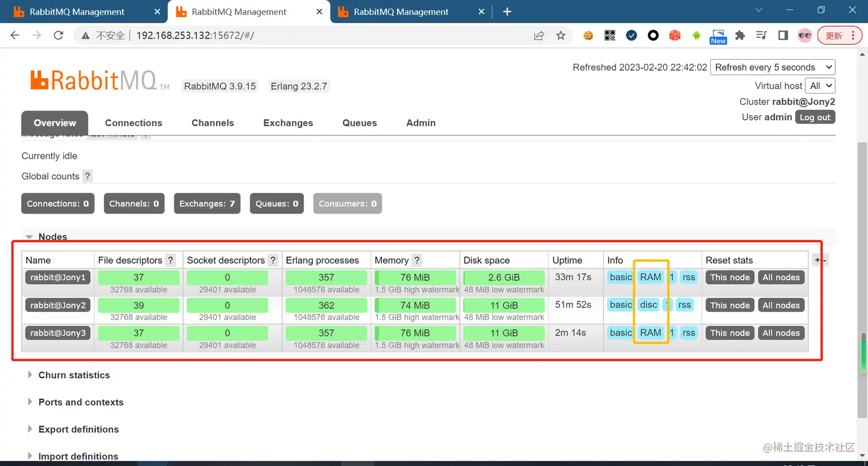Toggle node table columns with +/- control
Image resolution: width=868 pixels, height=466 pixels.
pos(820,260)
